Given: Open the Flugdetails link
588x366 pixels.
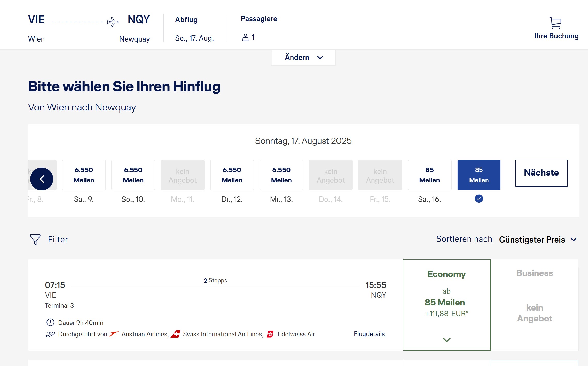Looking at the screenshot, I should (370, 334).
